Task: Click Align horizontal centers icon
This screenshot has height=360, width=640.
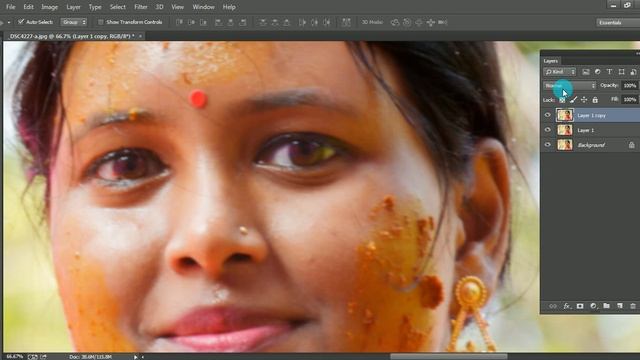Action: pyautogui.click(x=231, y=22)
